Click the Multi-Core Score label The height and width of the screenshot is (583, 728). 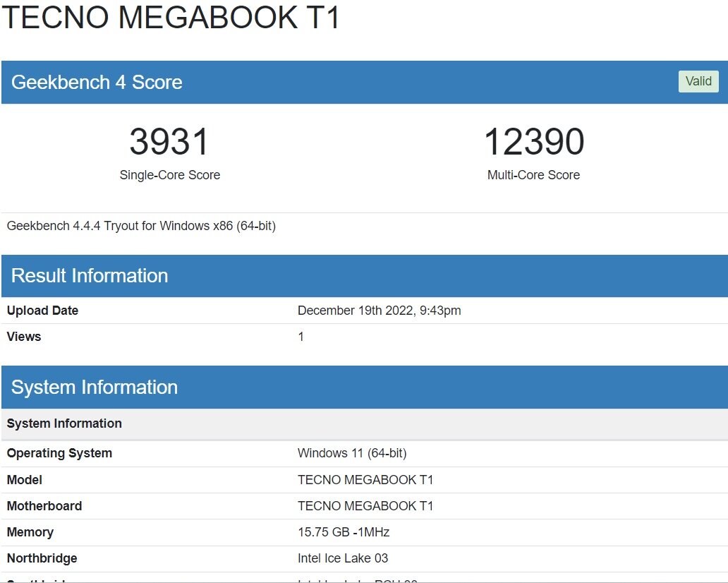point(533,175)
